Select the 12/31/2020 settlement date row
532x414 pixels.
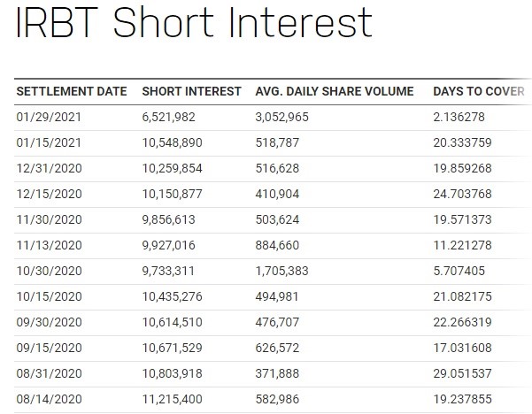[273, 168]
